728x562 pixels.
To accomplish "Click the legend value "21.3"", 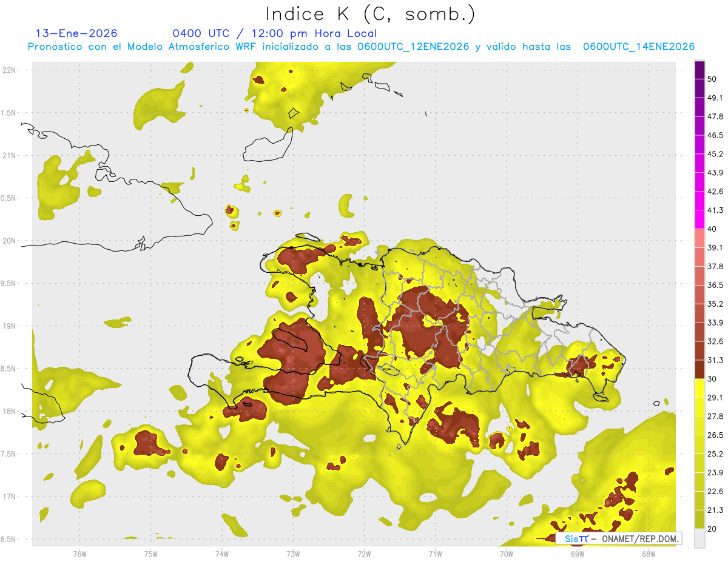I will 715,510.
